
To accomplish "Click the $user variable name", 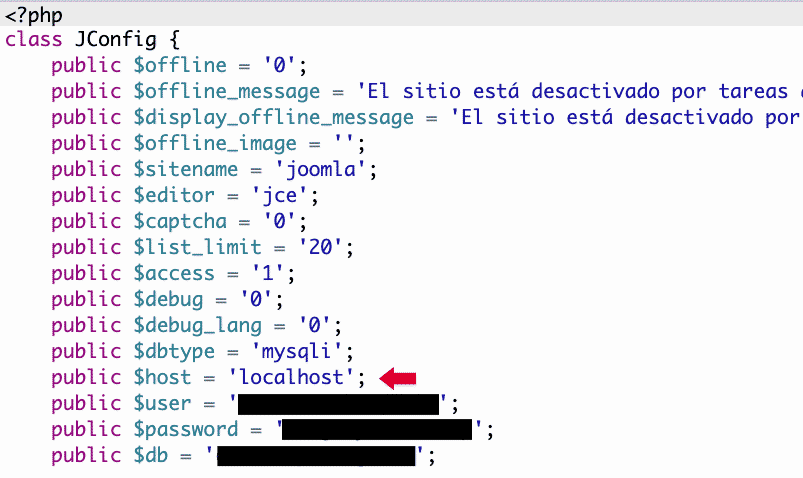I will pyautogui.click(x=162, y=404).
